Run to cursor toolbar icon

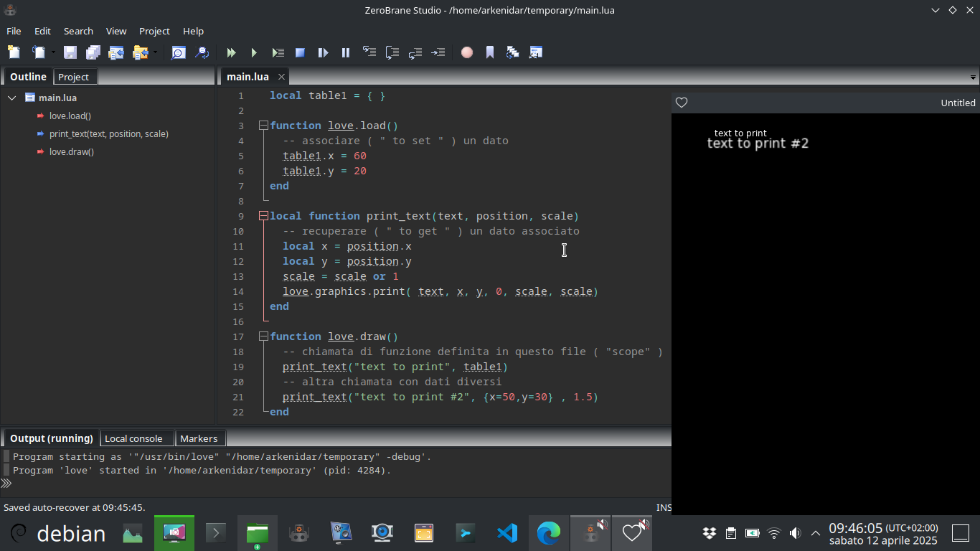[438, 52]
